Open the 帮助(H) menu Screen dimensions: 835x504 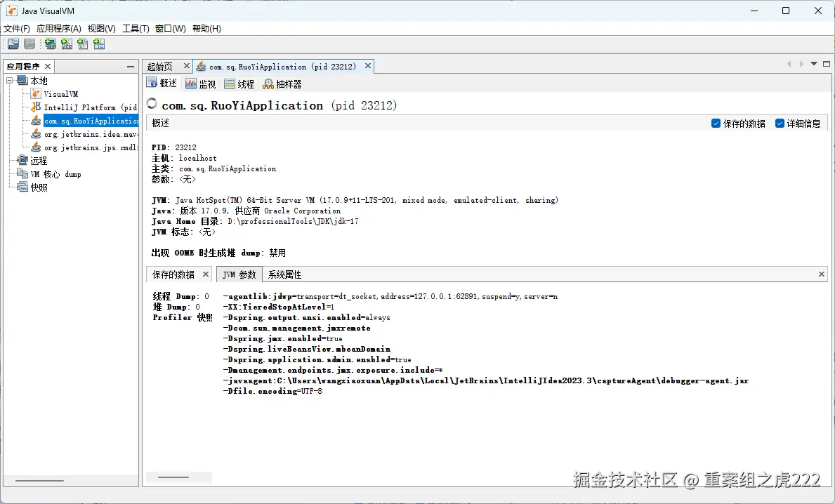pyautogui.click(x=206, y=28)
